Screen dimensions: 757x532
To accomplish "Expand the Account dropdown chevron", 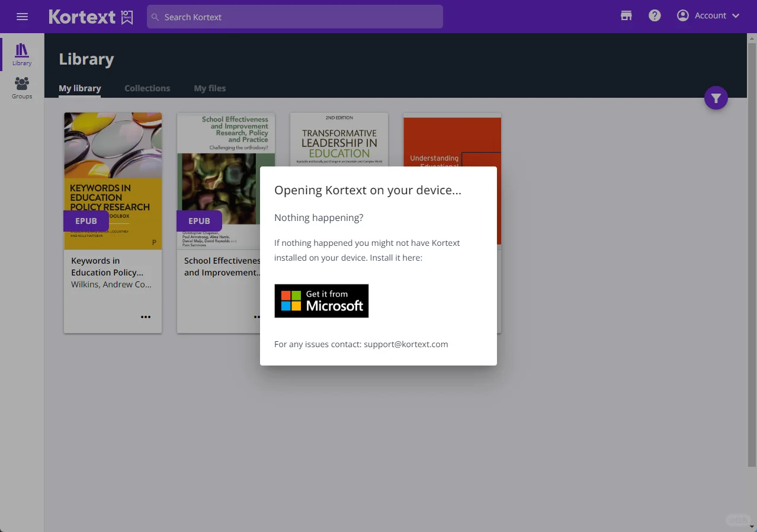I will (x=736, y=16).
